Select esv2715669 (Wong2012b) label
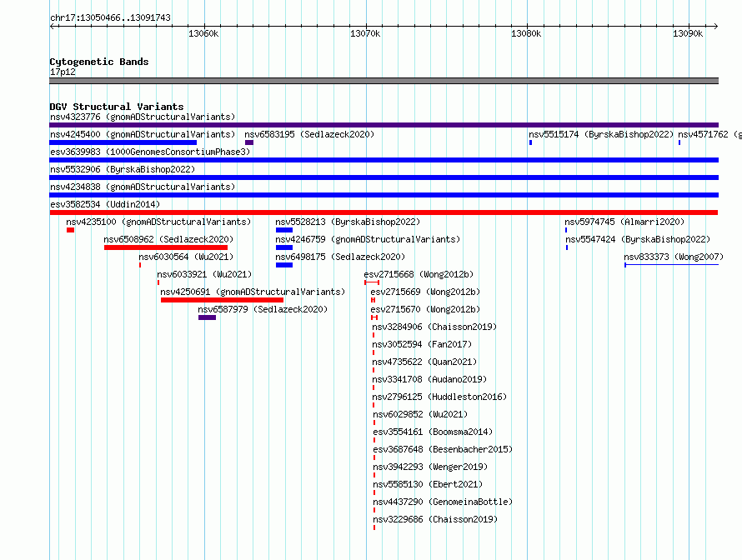 [425, 292]
